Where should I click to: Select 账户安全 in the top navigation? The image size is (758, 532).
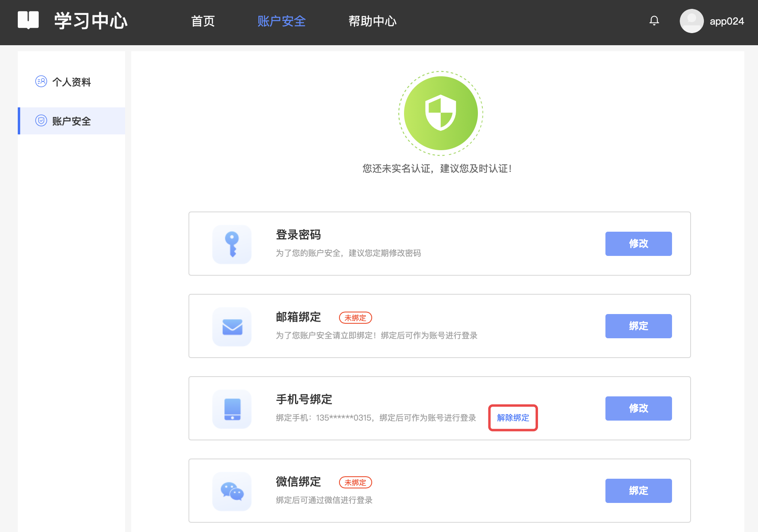point(281,21)
